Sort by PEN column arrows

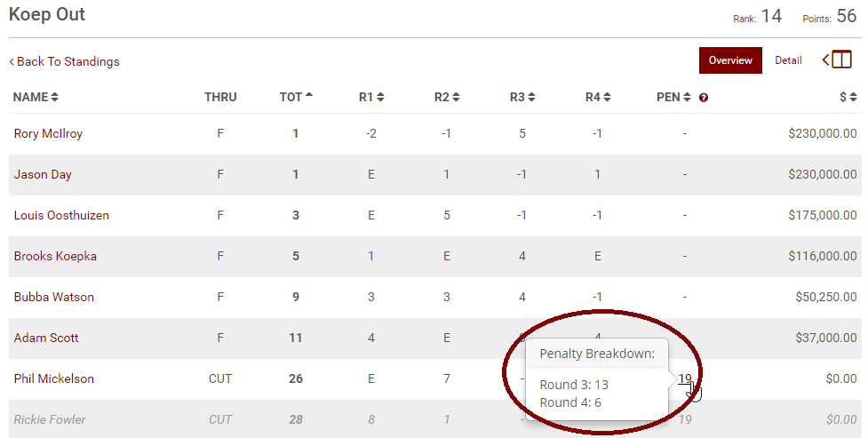coord(687,97)
